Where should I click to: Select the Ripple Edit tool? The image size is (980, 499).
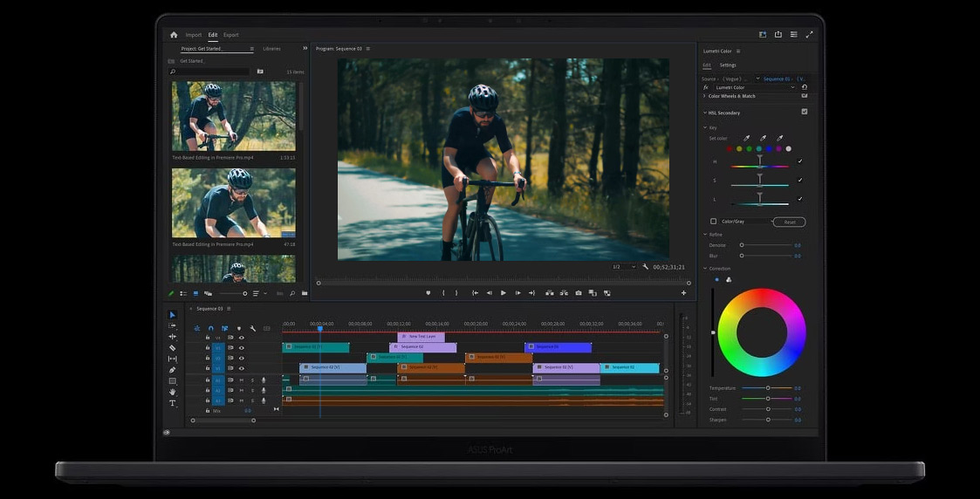pyautogui.click(x=173, y=337)
